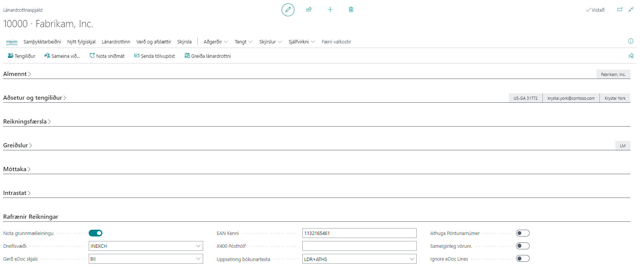Image resolution: width=644 pixels, height=275 pixels.
Task: Click the info circle icon
Action: (630, 41)
